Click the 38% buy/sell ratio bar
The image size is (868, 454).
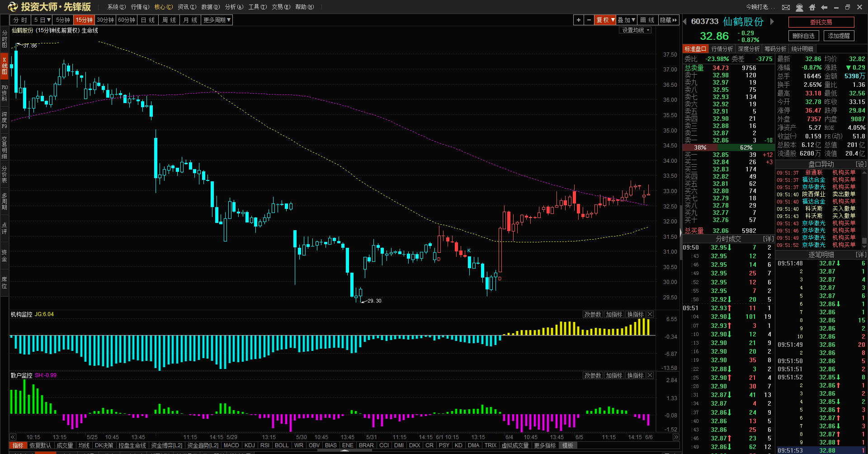click(x=700, y=148)
